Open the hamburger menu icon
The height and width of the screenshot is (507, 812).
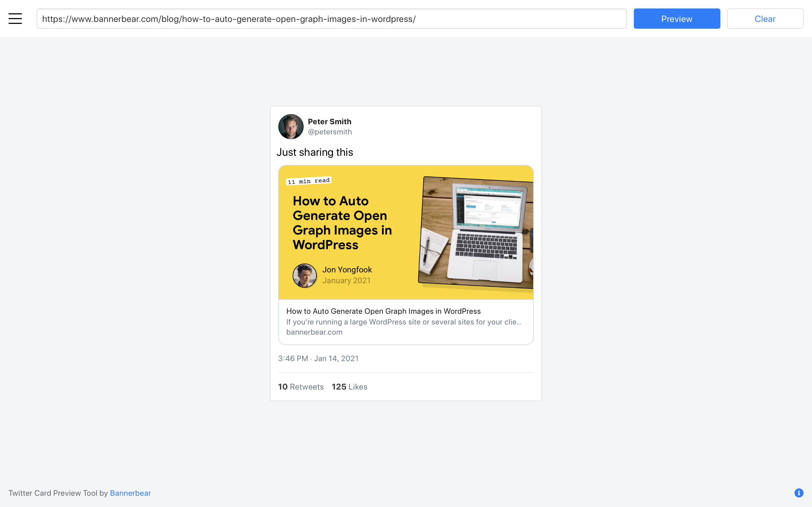click(x=15, y=19)
